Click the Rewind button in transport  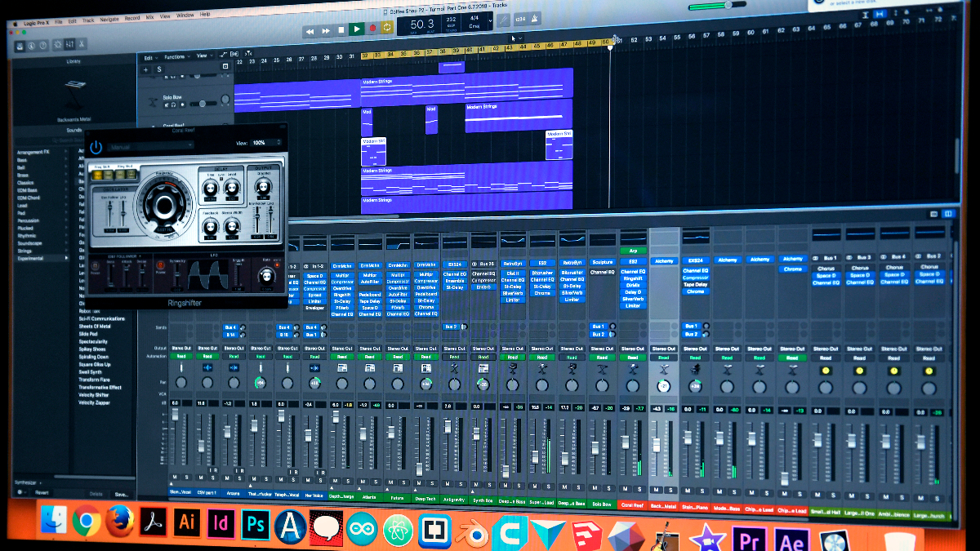[310, 32]
